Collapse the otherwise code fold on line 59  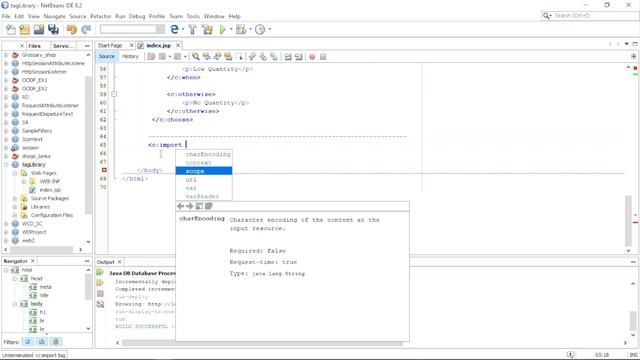coord(114,94)
